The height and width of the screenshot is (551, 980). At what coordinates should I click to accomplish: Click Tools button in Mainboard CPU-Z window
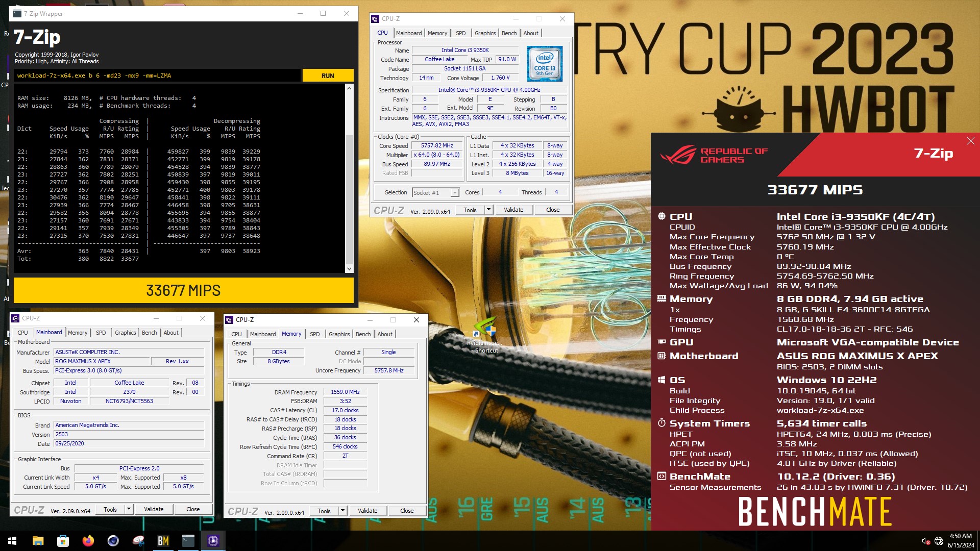click(x=110, y=509)
